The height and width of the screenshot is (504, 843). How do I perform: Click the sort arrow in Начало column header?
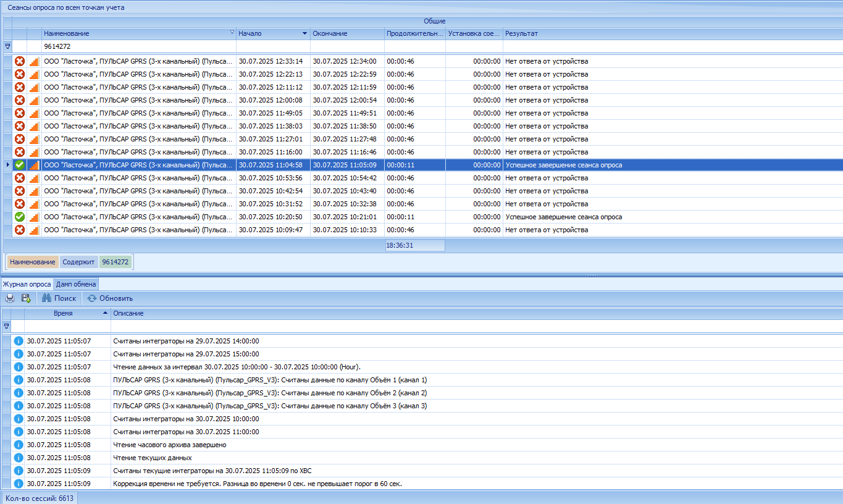(304, 33)
